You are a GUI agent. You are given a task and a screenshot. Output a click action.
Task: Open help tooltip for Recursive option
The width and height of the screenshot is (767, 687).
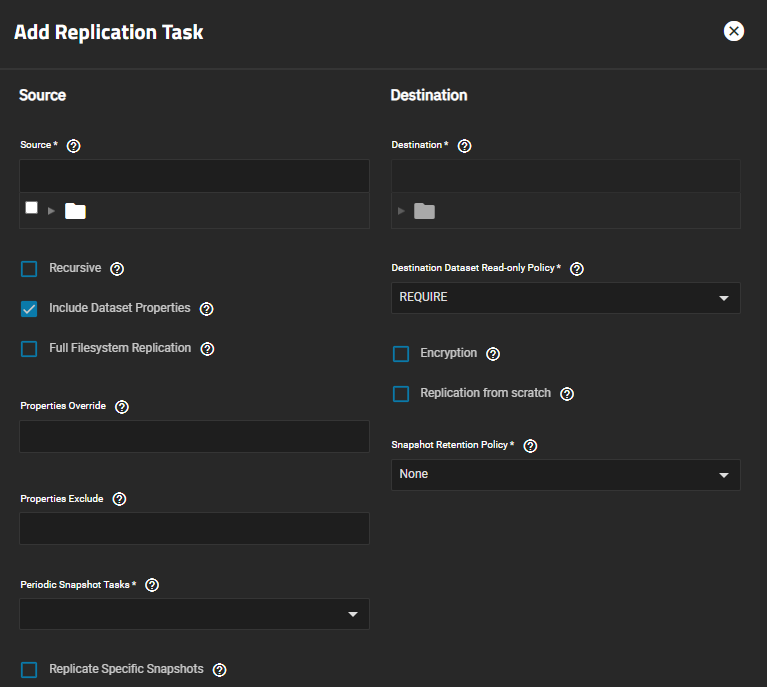(x=117, y=269)
